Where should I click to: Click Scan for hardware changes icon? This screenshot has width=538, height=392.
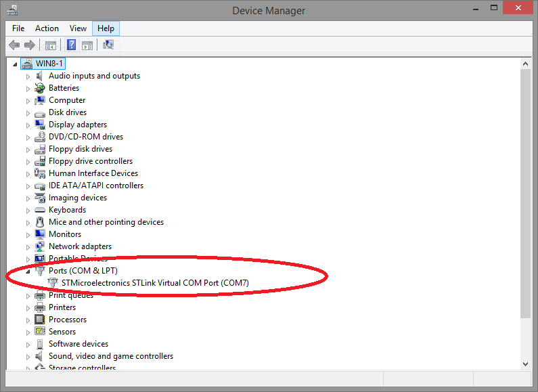click(108, 45)
